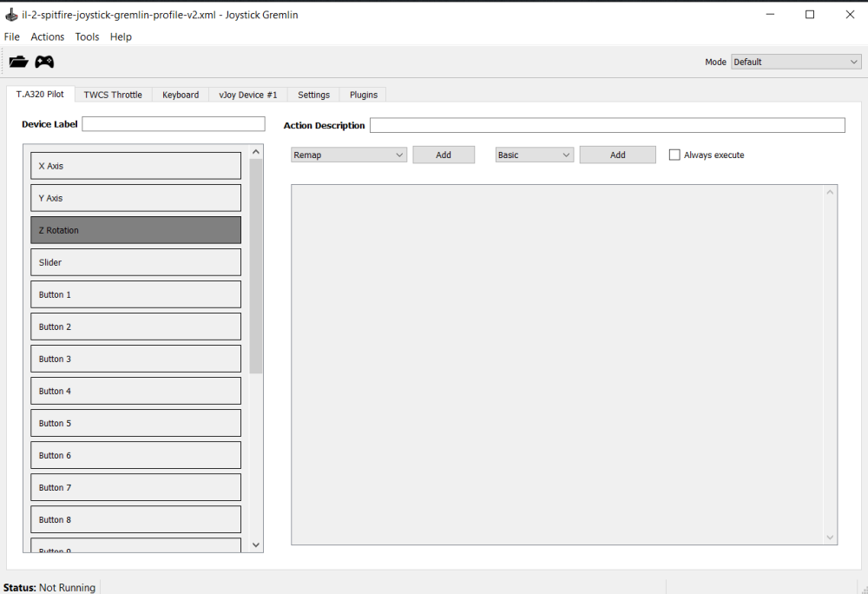Click the Action Description field

(x=607, y=126)
